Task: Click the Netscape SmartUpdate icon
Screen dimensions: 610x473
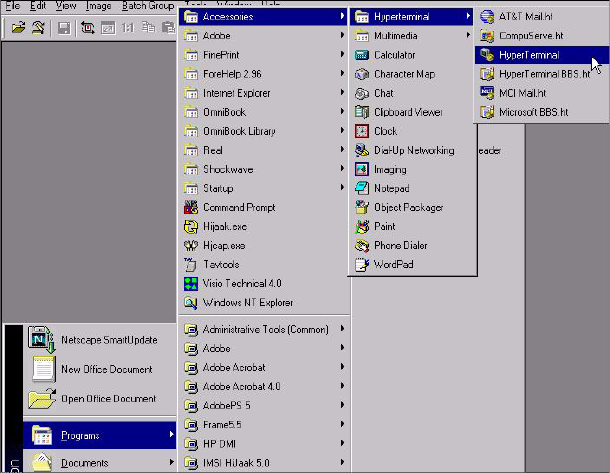Action: [x=42, y=339]
